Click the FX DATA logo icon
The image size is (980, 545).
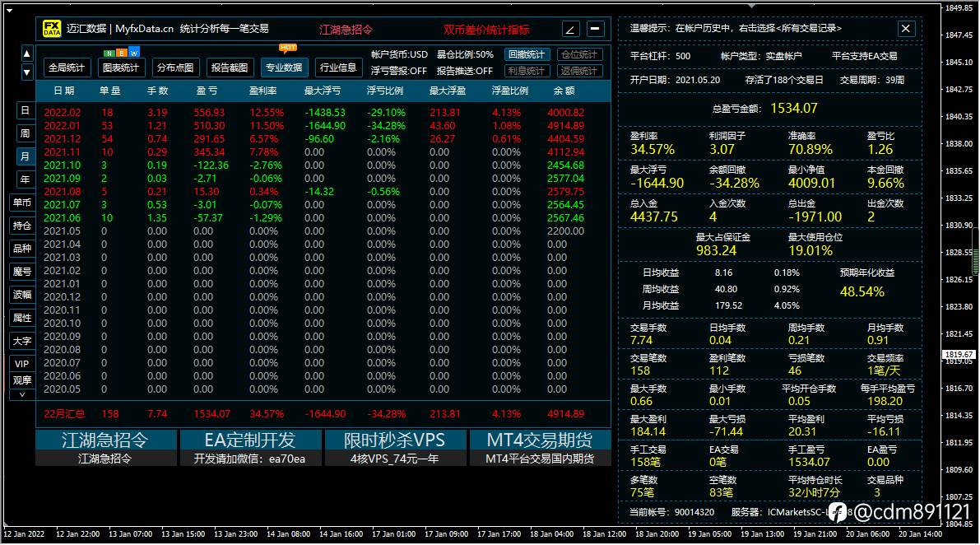(x=52, y=29)
